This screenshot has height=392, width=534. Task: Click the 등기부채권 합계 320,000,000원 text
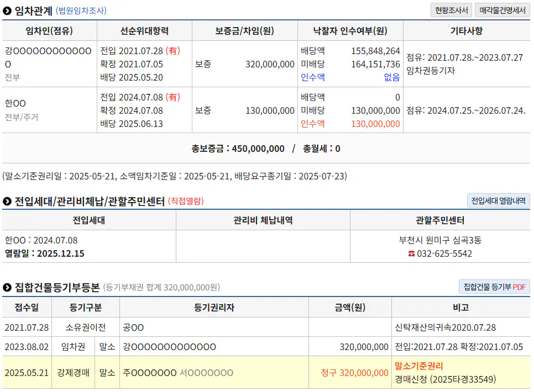(161, 288)
